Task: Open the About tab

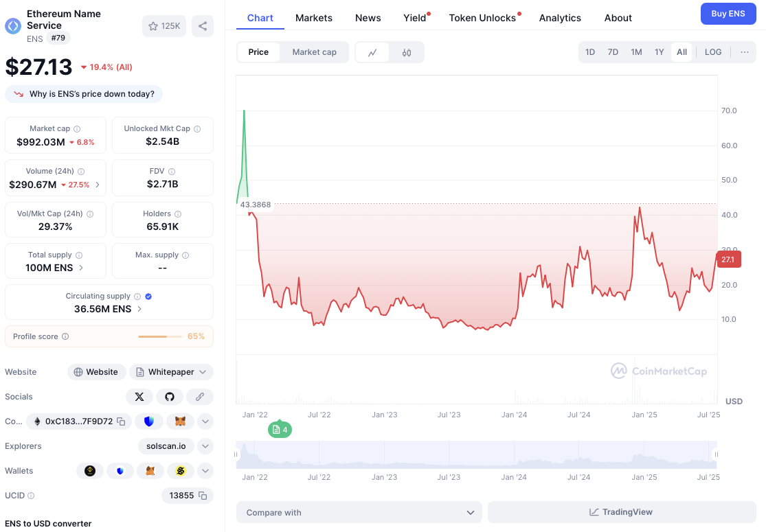Action: pyautogui.click(x=618, y=18)
